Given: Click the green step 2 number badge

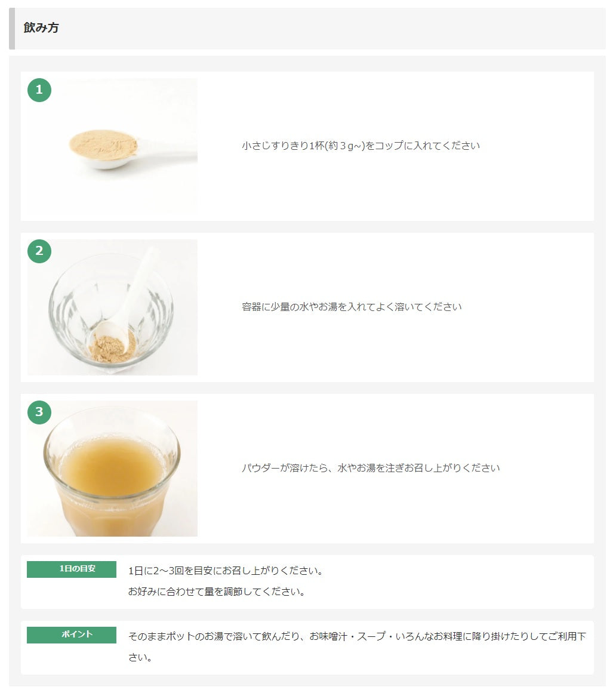Looking at the screenshot, I should (39, 251).
